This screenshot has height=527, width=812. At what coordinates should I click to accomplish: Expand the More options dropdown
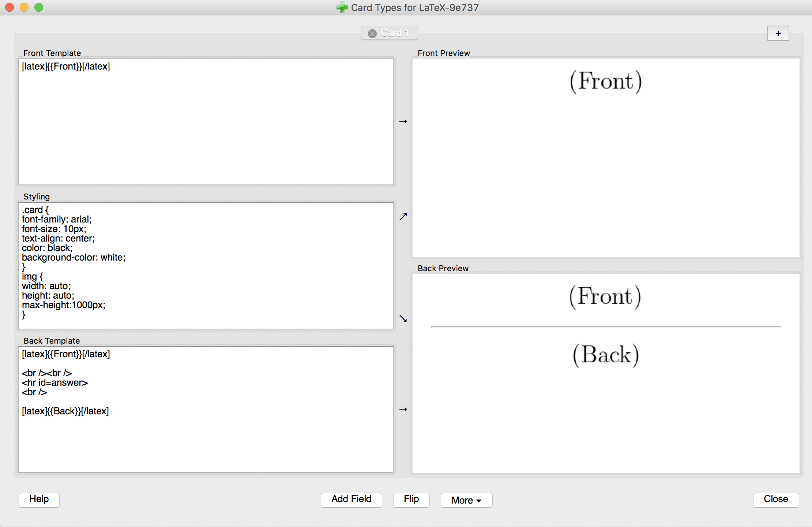(x=465, y=499)
